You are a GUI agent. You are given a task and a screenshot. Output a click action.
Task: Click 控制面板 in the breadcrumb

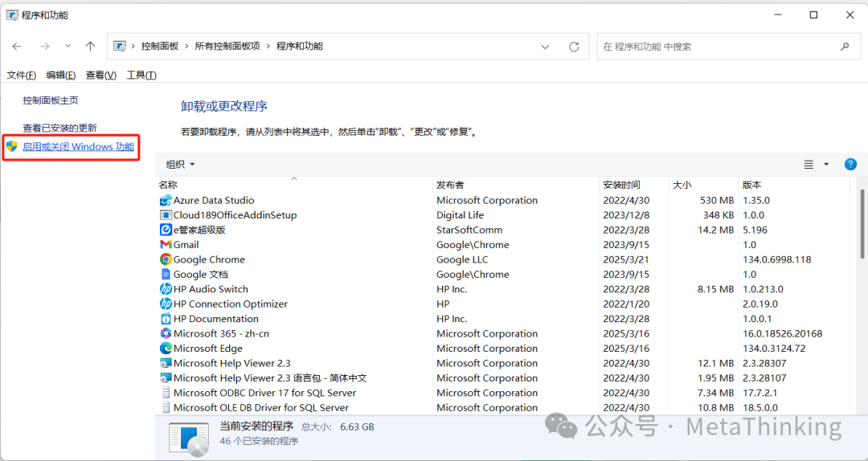point(160,47)
